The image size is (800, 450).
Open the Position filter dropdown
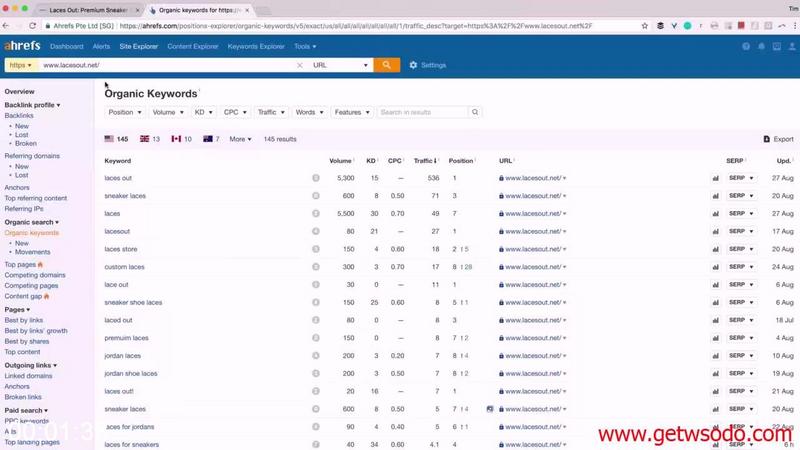pyautogui.click(x=125, y=112)
